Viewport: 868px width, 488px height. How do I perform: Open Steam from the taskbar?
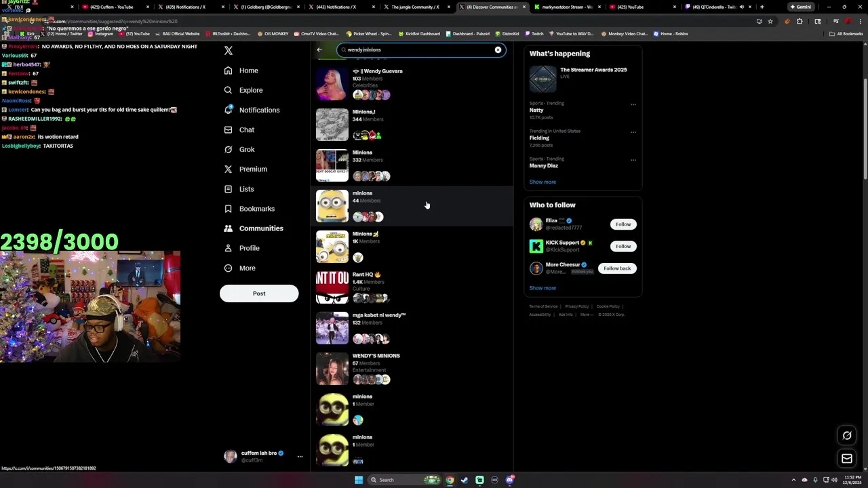[x=465, y=480]
